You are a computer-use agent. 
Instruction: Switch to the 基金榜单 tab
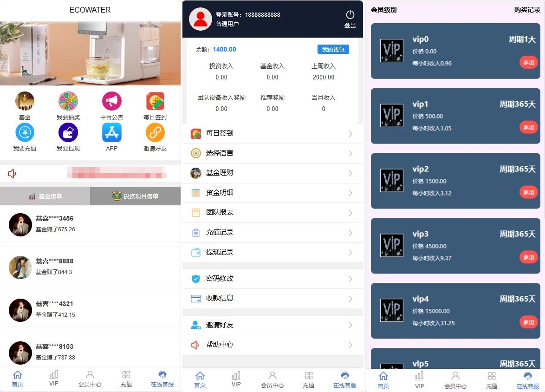(x=45, y=196)
